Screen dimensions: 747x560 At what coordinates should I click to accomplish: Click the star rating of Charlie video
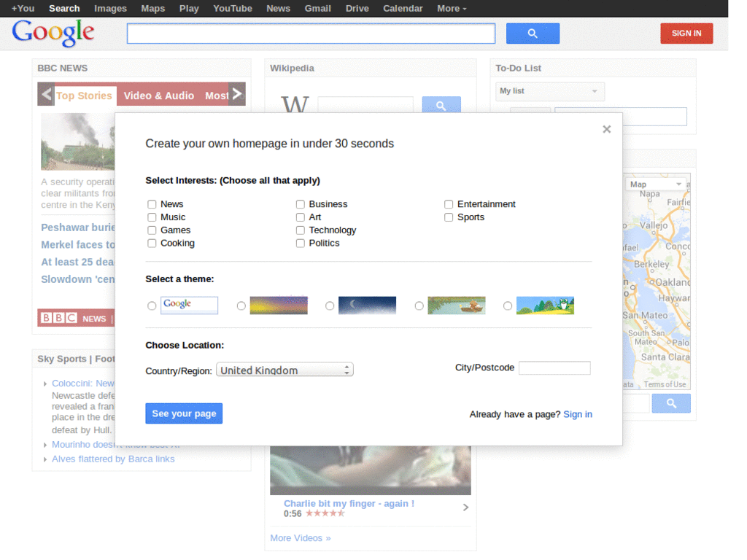325,513
